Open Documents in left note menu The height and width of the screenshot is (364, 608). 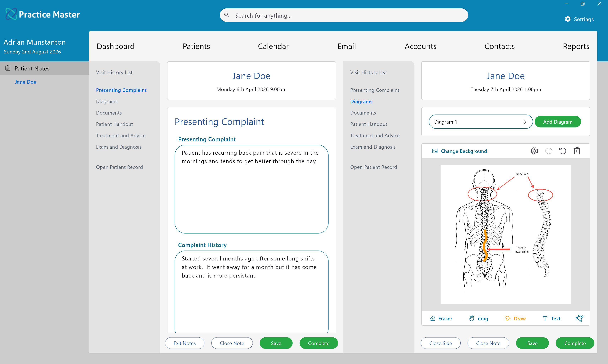(109, 113)
